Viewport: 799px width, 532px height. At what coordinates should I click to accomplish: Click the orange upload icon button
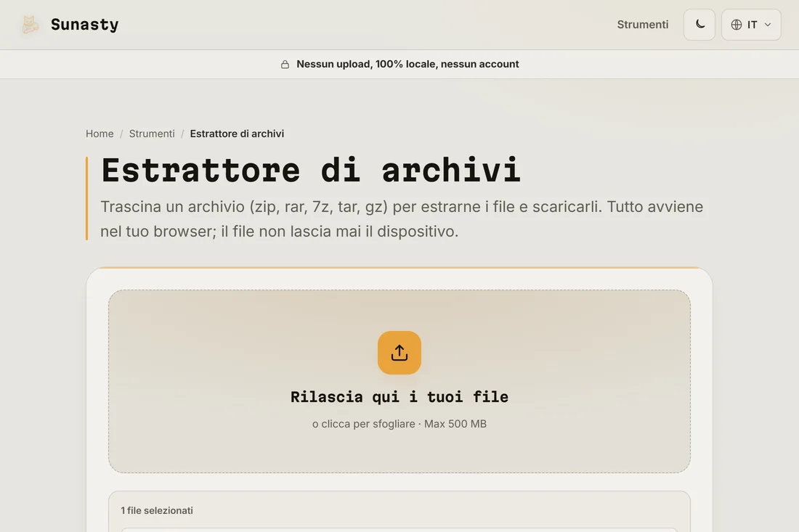pyautogui.click(x=399, y=353)
